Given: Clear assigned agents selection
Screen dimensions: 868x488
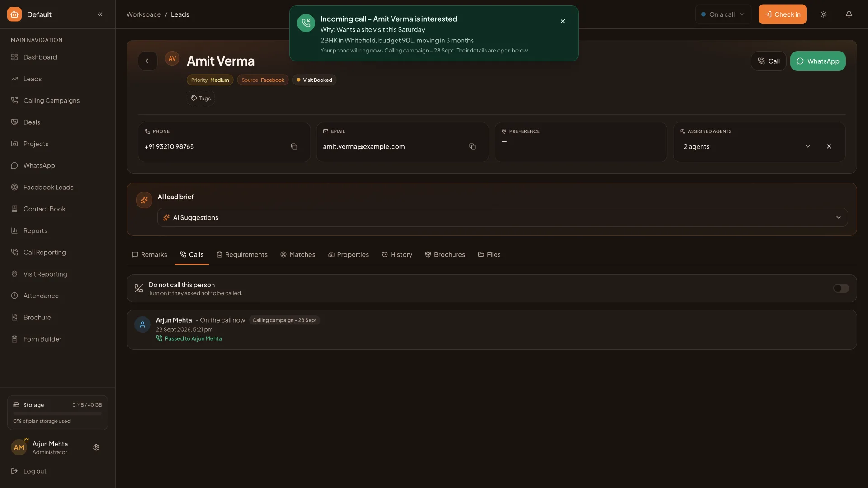Looking at the screenshot, I should click(x=829, y=146).
